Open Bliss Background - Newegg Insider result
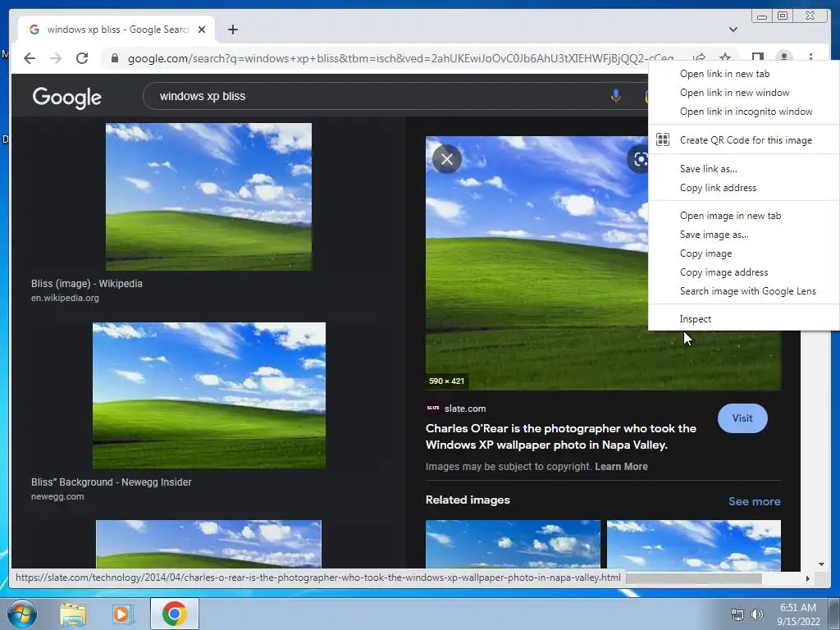 111,482
